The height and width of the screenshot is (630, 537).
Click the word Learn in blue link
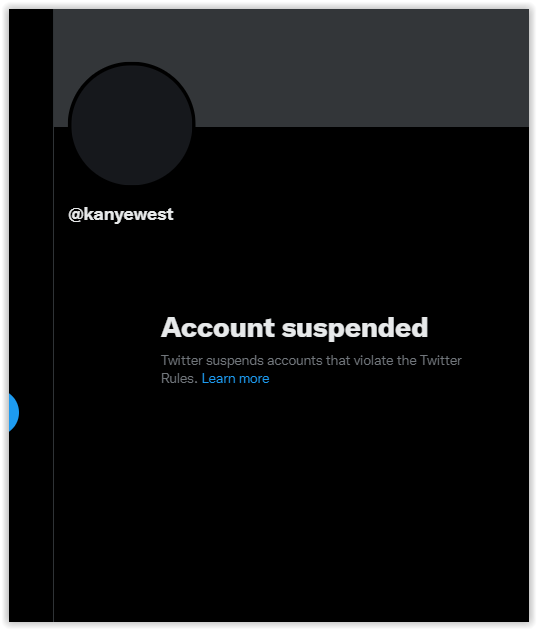218,378
